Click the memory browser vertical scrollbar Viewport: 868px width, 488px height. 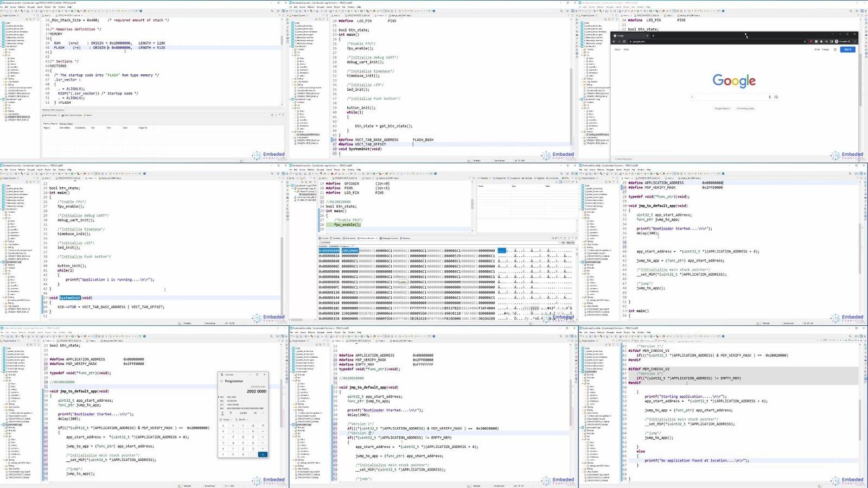[577, 284]
